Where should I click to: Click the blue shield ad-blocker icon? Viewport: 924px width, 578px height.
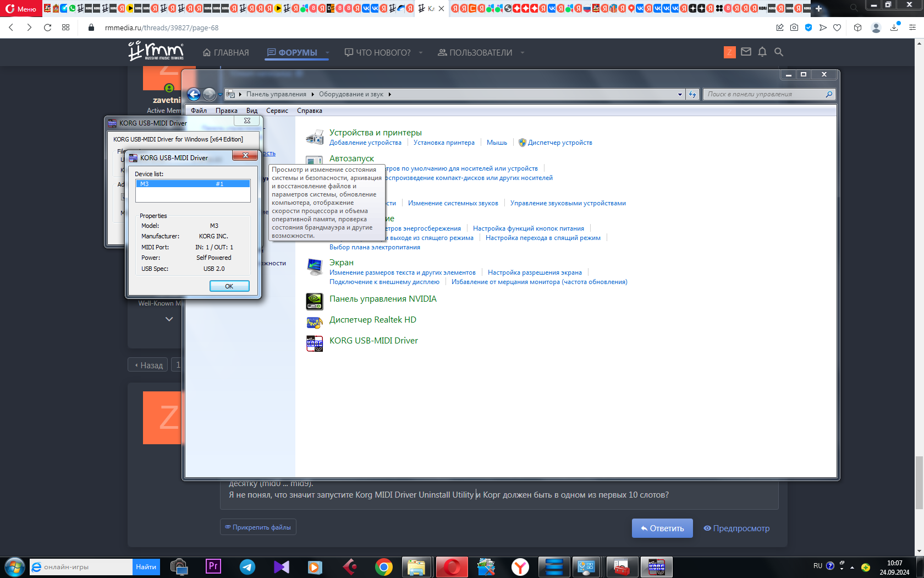point(809,28)
